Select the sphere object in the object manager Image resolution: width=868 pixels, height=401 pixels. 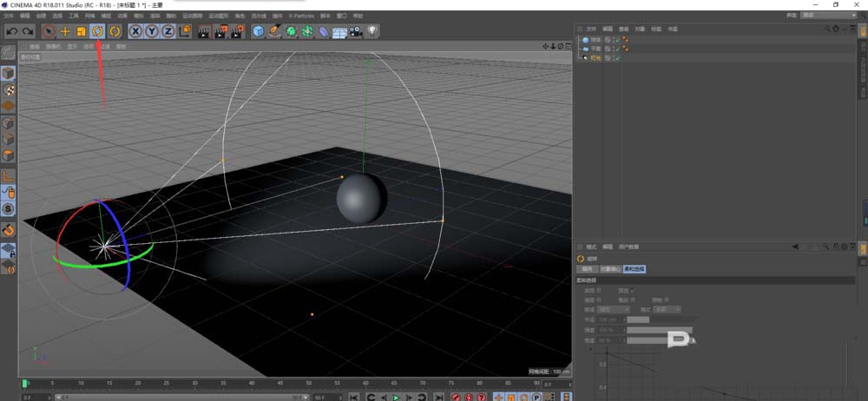click(595, 40)
